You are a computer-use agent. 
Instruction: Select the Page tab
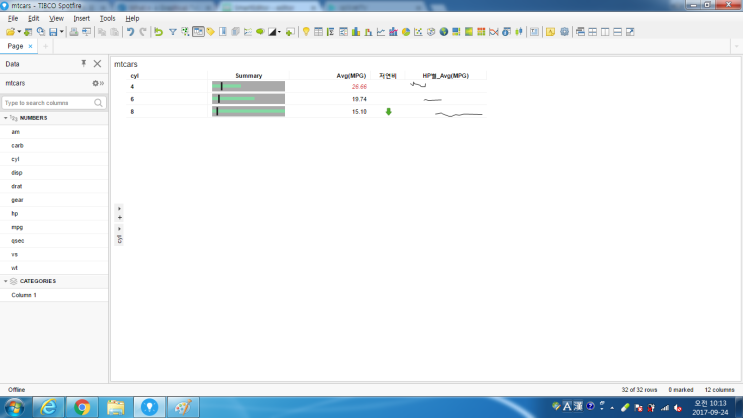[15, 46]
